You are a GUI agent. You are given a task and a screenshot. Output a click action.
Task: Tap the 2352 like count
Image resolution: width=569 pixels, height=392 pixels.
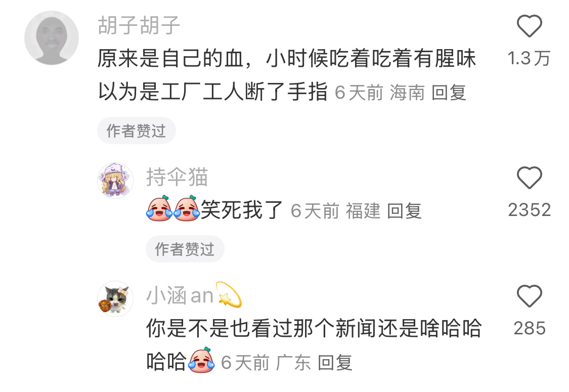click(529, 210)
